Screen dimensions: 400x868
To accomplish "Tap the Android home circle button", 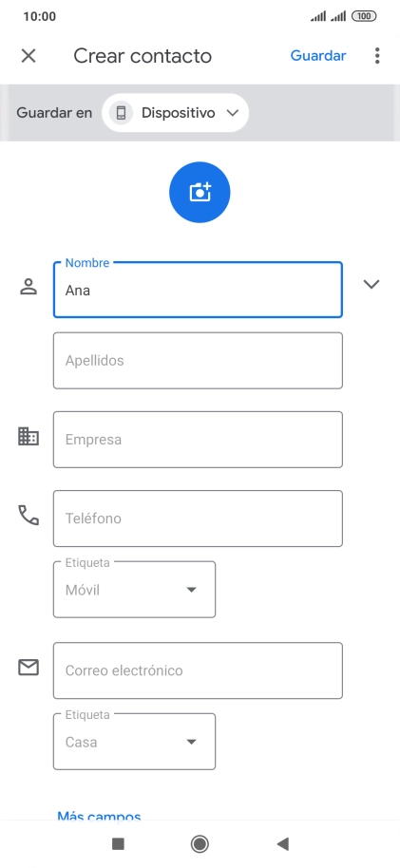I will tap(200, 843).
